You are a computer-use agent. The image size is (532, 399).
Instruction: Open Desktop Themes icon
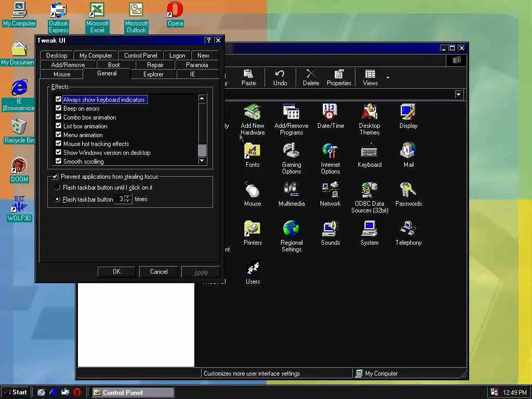[x=369, y=119]
